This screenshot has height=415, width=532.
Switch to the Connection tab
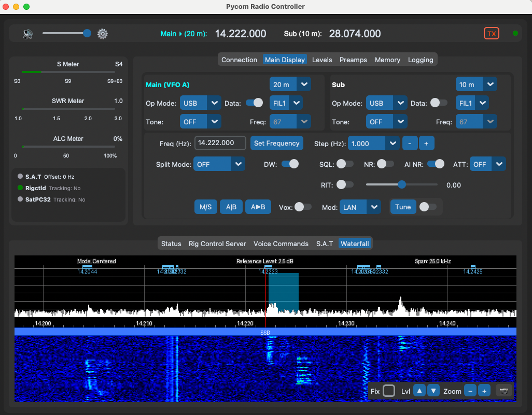[x=239, y=60]
